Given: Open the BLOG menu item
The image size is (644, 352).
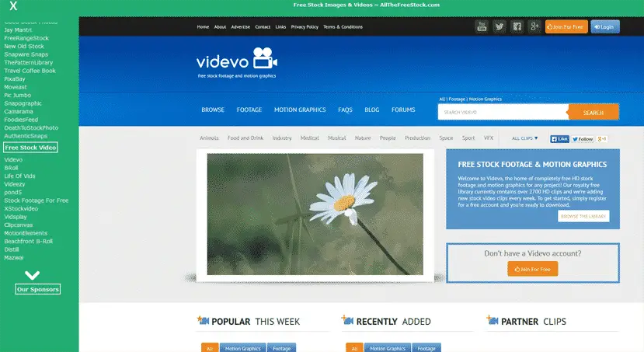Looking at the screenshot, I should 371,110.
